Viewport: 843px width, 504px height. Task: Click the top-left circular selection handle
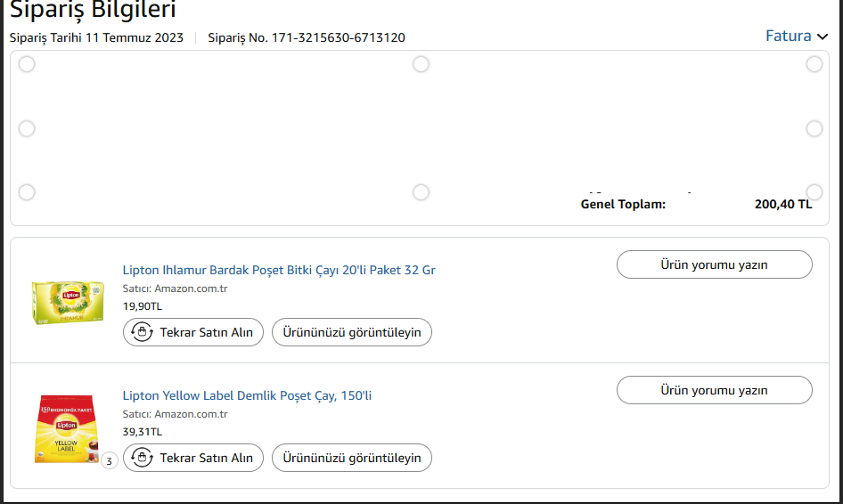(27, 64)
